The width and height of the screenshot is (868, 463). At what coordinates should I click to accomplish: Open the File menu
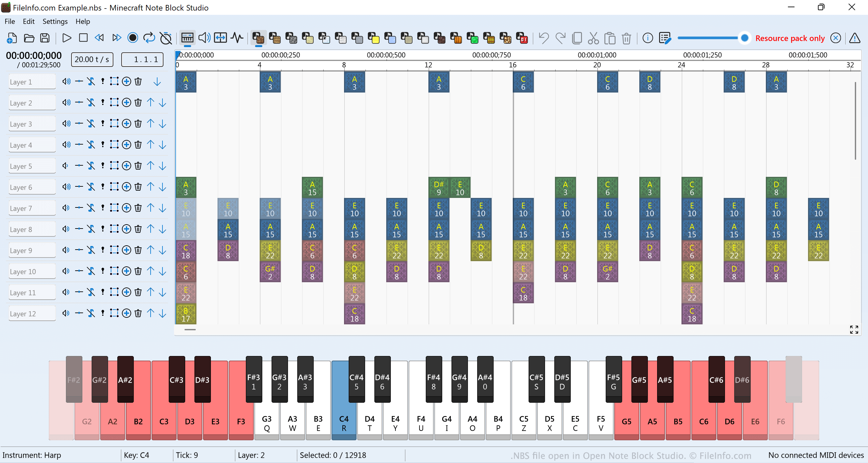10,21
